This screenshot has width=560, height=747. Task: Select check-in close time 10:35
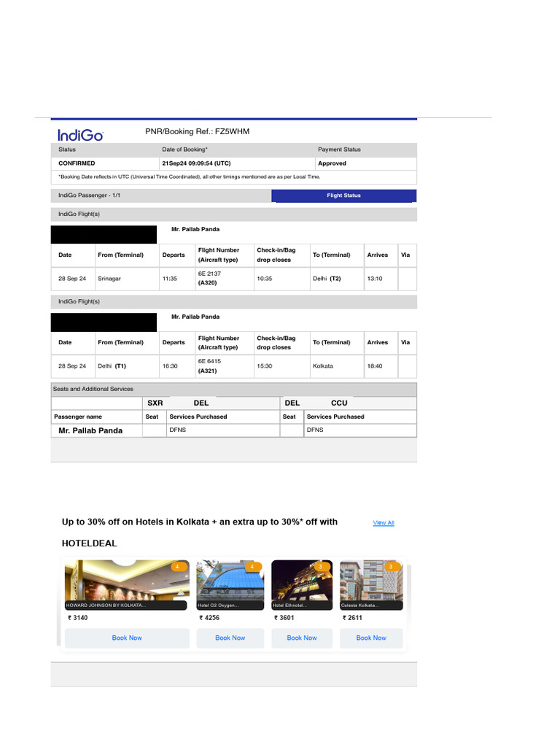[264, 279]
